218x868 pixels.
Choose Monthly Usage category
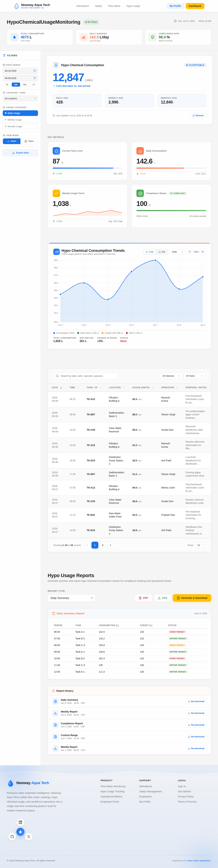[x=20, y=126]
